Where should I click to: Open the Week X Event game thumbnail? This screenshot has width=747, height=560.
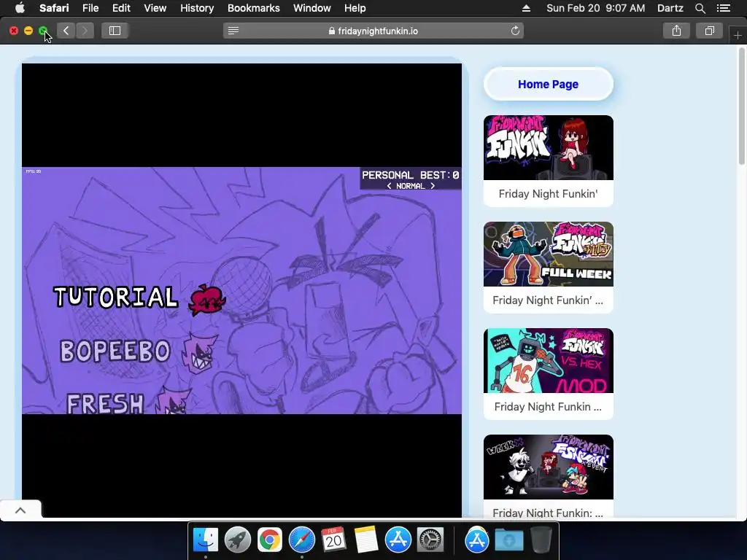coord(549,467)
